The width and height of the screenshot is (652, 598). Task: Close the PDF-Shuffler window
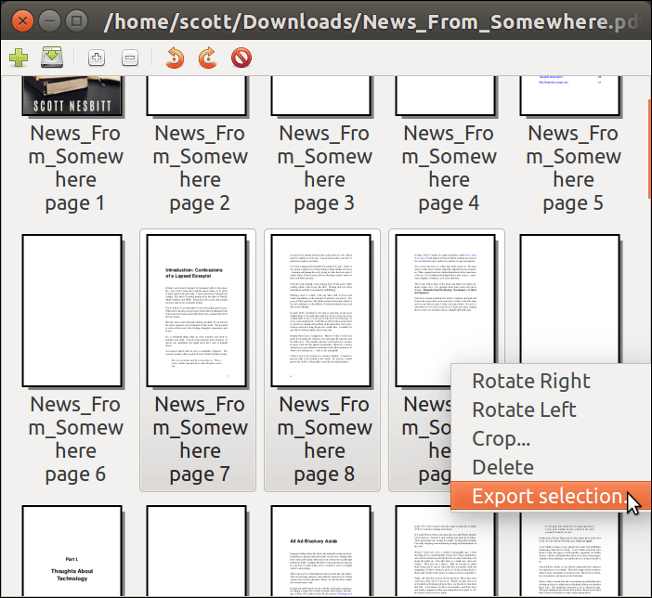(x=23, y=19)
